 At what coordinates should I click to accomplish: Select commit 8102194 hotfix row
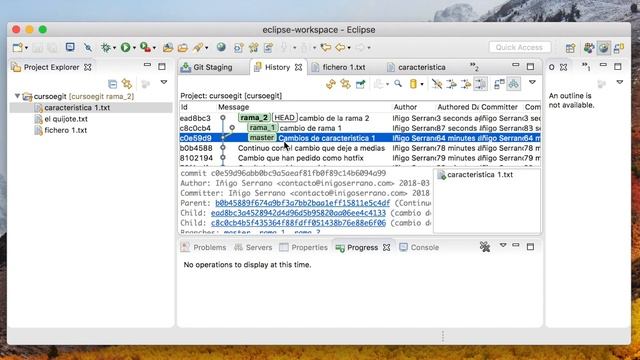[360, 158]
